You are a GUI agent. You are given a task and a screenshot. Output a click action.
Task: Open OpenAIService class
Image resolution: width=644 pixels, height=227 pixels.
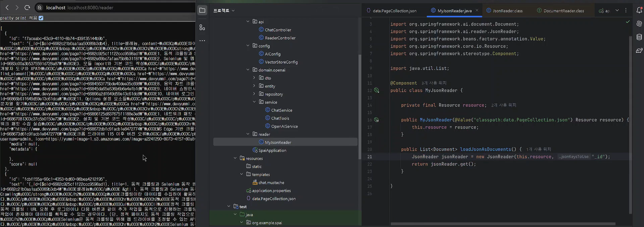pyautogui.click(x=284, y=126)
